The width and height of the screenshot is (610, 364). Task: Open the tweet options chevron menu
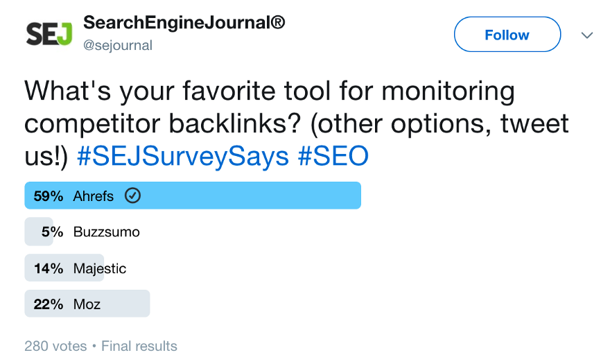point(586,35)
